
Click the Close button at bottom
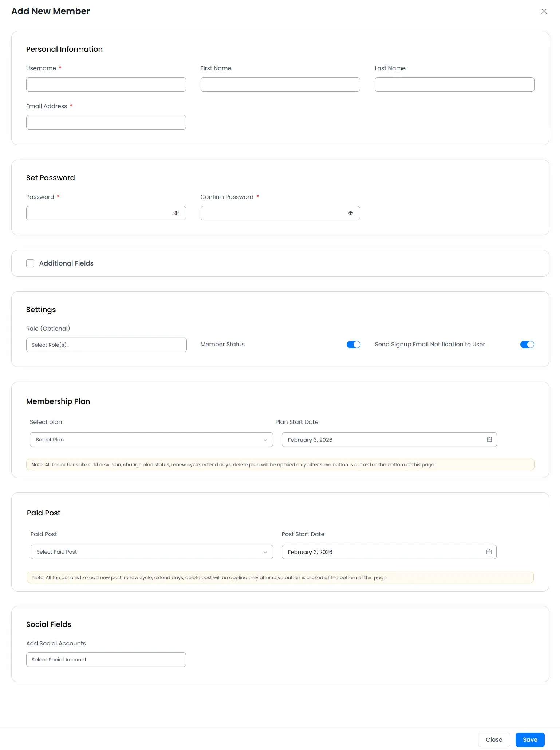click(494, 739)
